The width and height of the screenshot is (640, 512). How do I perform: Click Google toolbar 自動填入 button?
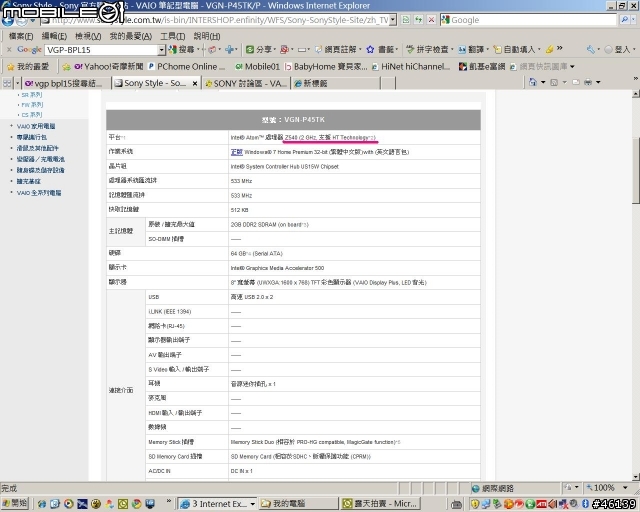coord(514,50)
